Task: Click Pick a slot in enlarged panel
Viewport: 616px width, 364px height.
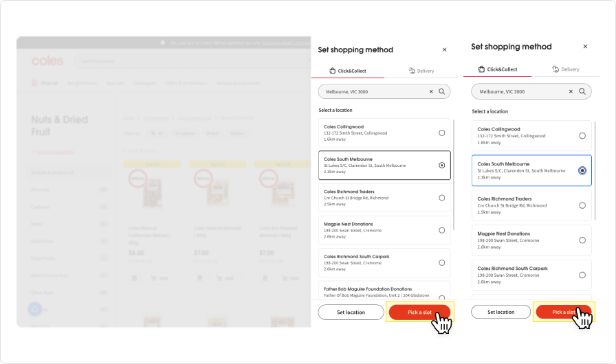Action: click(x=564, y=312)
